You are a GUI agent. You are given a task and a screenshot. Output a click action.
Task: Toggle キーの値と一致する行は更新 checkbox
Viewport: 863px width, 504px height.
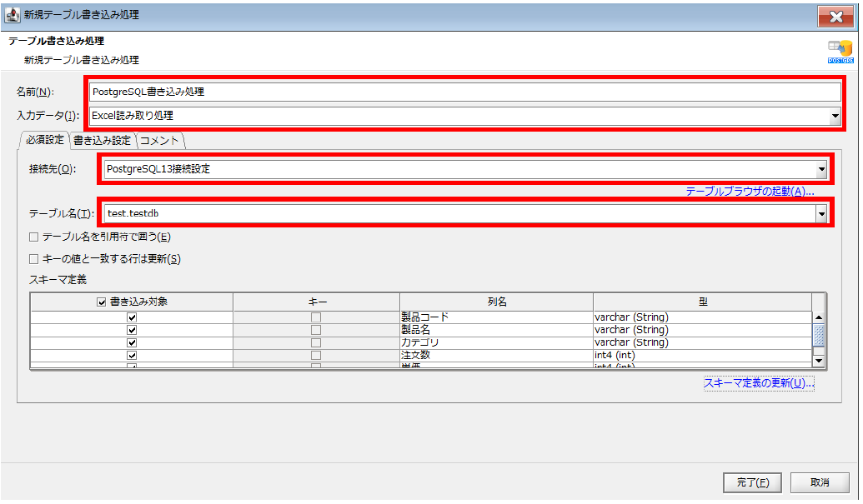(34, 258)
